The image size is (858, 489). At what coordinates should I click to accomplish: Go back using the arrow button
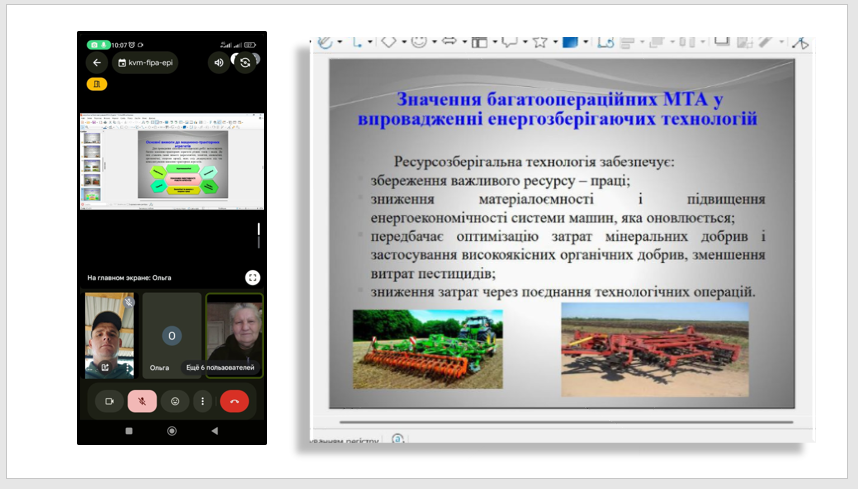point(97,63)
